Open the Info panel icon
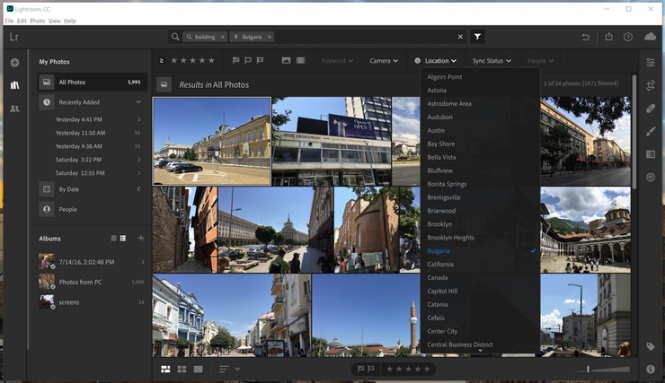 point(651,369)
